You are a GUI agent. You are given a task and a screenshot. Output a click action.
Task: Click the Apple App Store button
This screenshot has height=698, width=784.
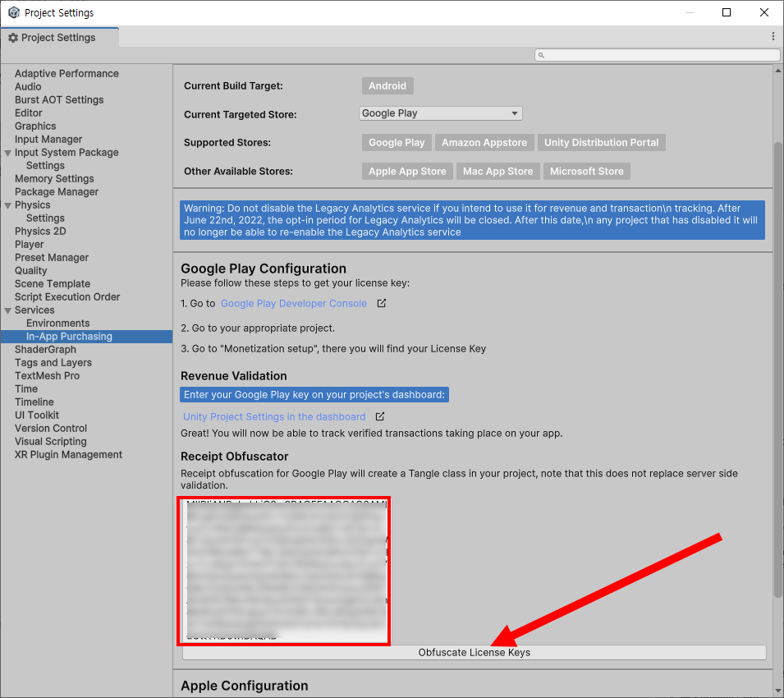point(407,171)
